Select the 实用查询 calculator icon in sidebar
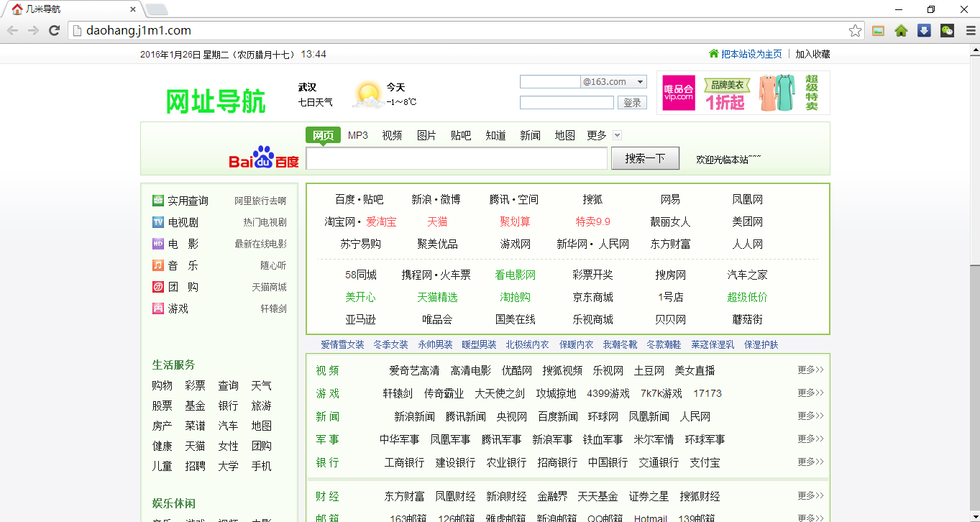The height and width of the screenshot is (522, 980). pos(159,200)
